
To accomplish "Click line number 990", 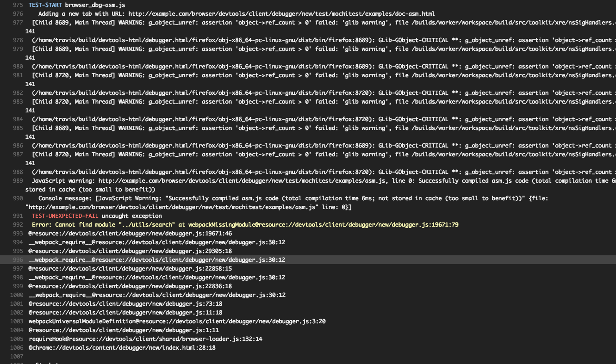I will tap(18, 198).
